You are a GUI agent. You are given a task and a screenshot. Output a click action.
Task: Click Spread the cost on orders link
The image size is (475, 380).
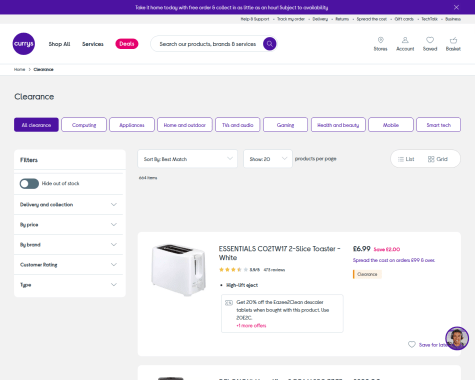pyautogui.click(x=394, y=260)
